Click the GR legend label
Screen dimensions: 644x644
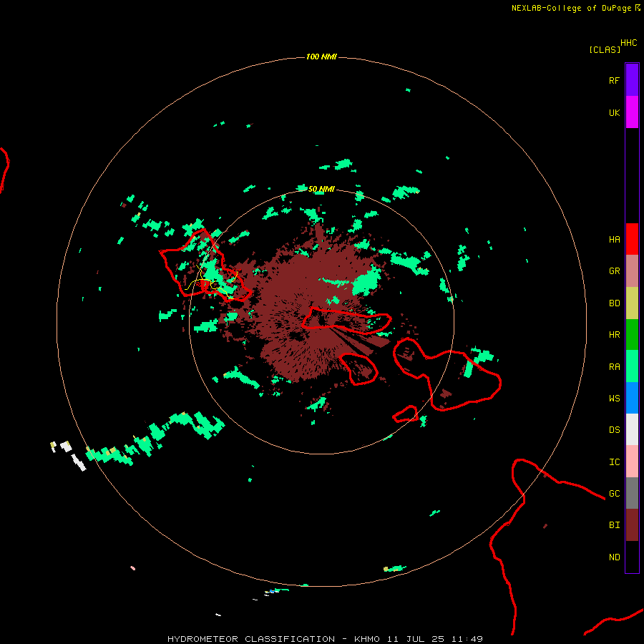pos(614,271)
